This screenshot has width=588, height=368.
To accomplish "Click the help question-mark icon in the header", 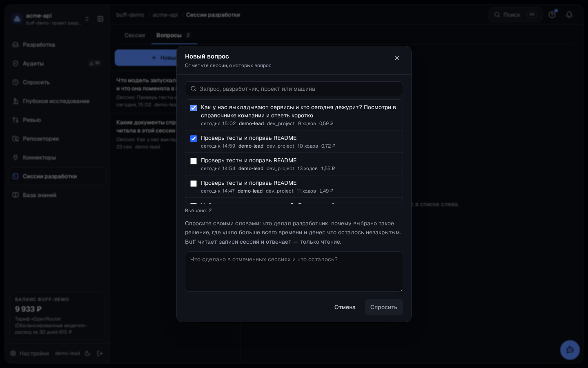I will point(552,15).
